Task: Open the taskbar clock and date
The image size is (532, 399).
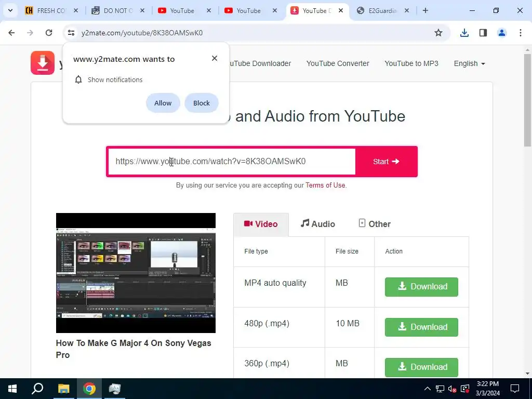Action: point(488,389)
